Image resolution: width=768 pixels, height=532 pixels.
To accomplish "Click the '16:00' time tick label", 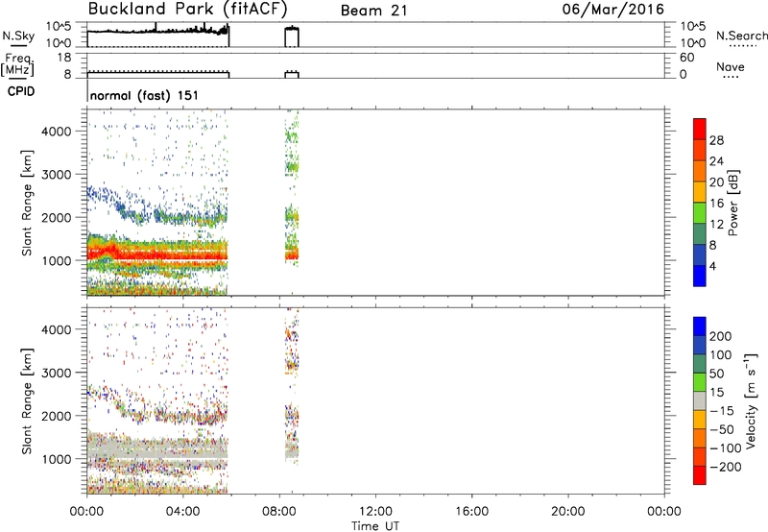I will pyautogui.click(x=471, y=512).
